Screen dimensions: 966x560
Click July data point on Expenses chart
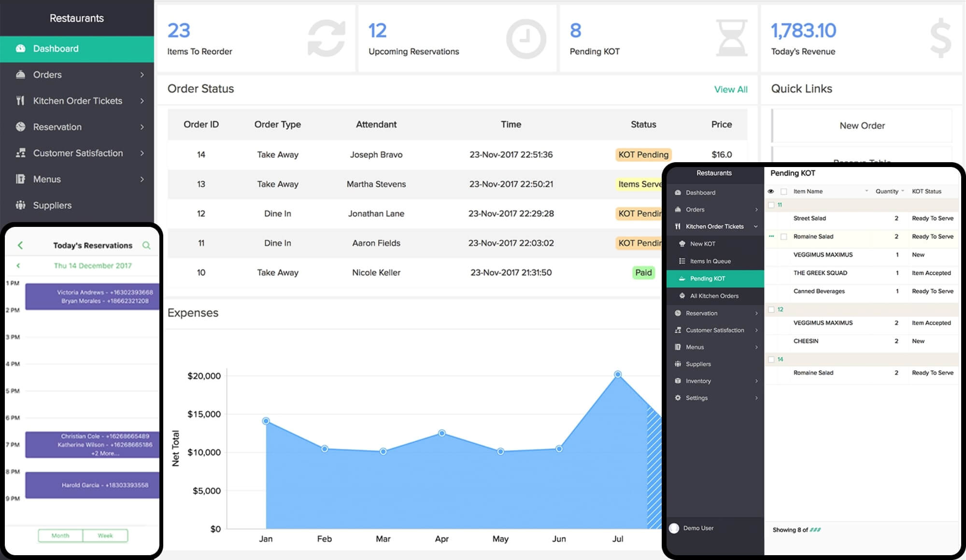click(618, 374)
